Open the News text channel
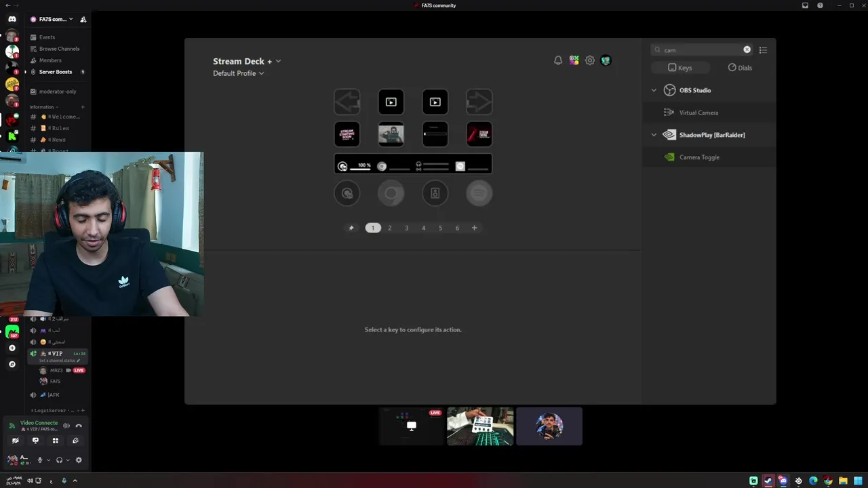868x488 pixels. coord(57,140)
